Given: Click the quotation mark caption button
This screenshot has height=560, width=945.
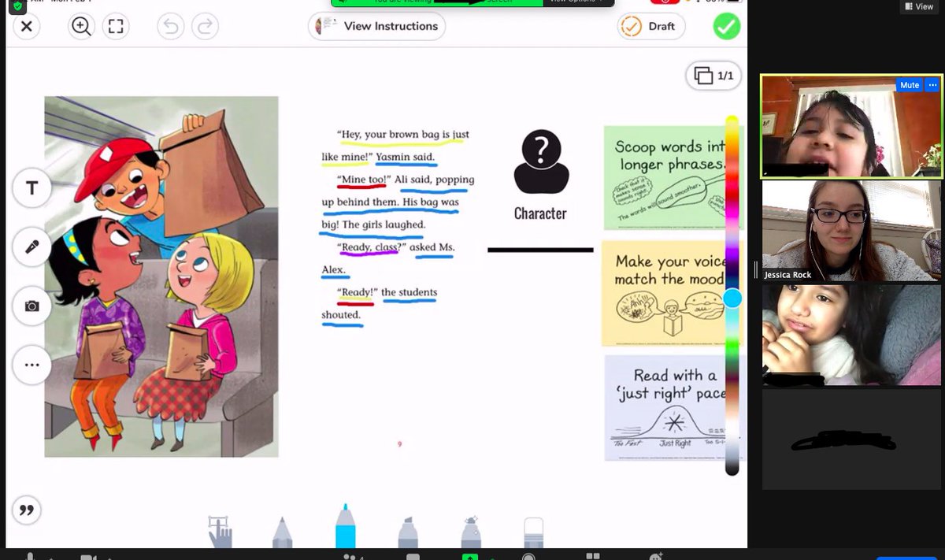Looking at the screenshot, I should coord(27,510).
